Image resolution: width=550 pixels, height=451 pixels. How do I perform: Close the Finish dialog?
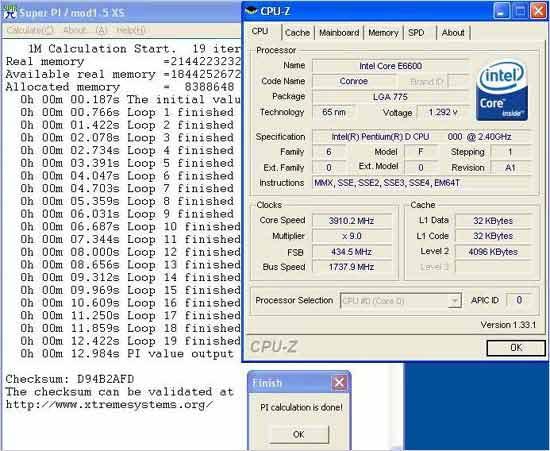(x=339, y=383)
